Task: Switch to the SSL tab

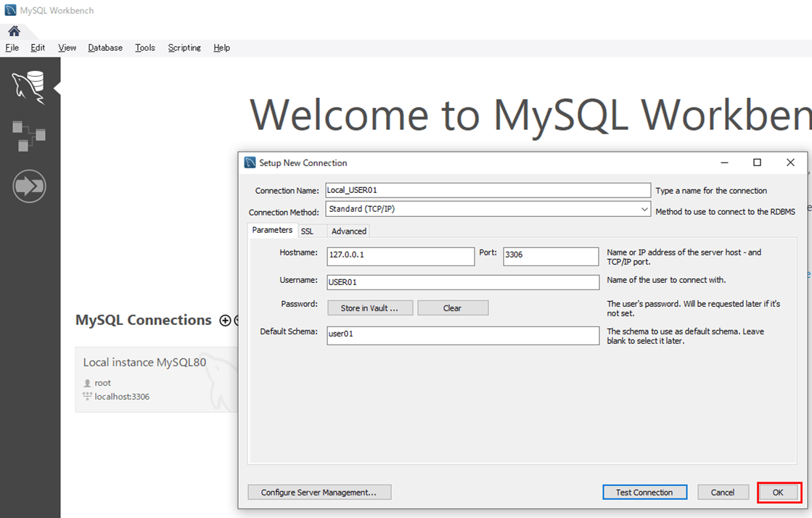Action: point(307,231)
